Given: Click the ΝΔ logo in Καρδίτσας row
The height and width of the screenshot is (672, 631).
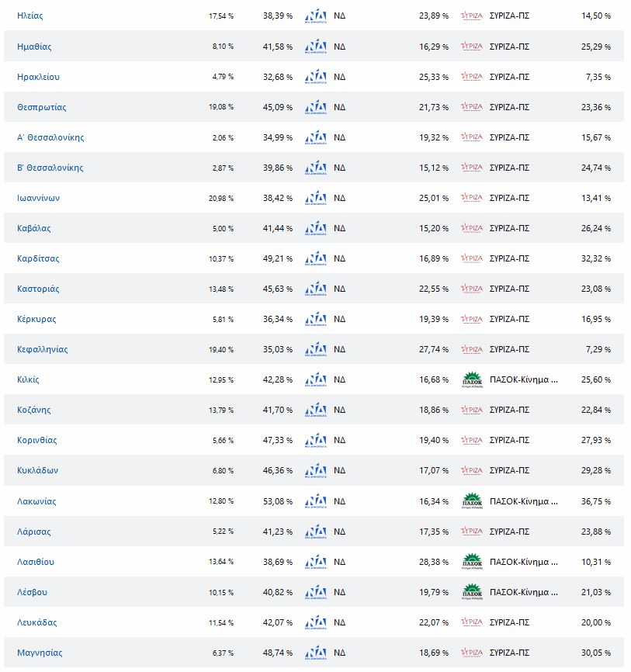Looking at the screenshot, I should coord(316,258).
